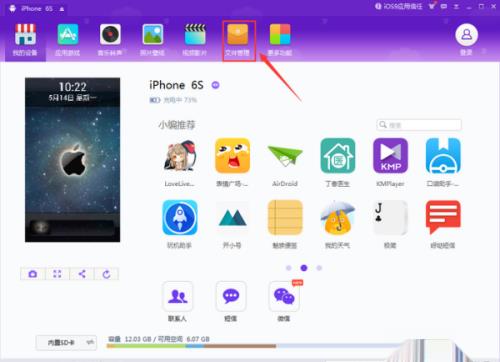Click the magnifier search icon
Screen dimensions: 500x362
tap(383, 125)
